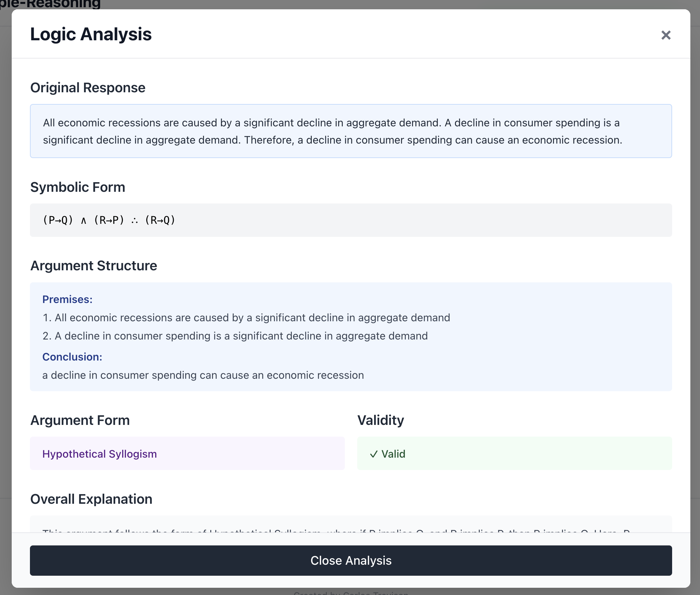Click the Created by Carlos Trevisan link
This screenshot has height=595, width=700.
(350, 593)
